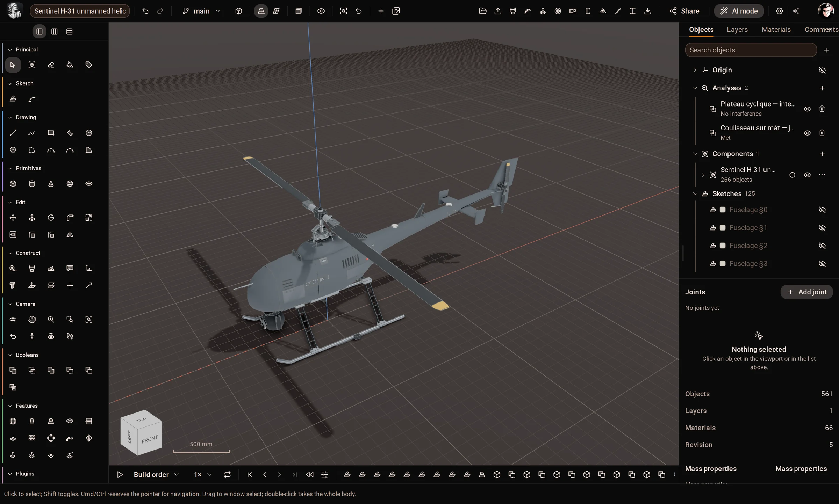Select the mirror tool in Edit section
839x504 pixels.
70,235
